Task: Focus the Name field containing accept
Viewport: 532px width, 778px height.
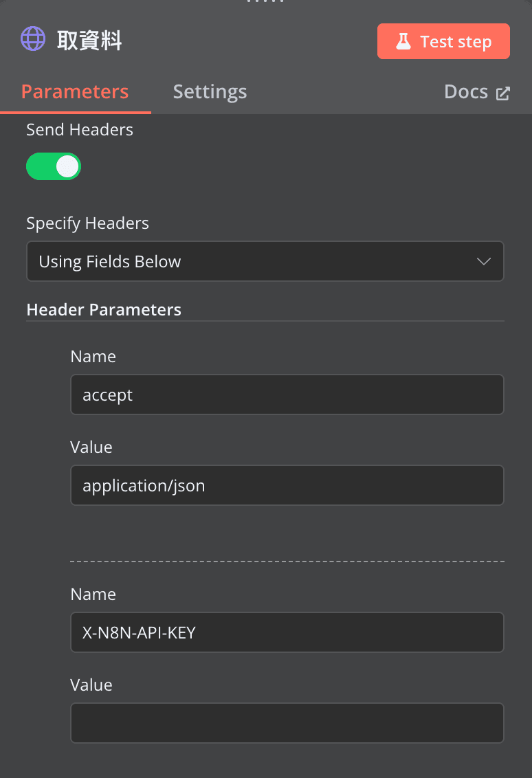Action: tap(287, 394)
